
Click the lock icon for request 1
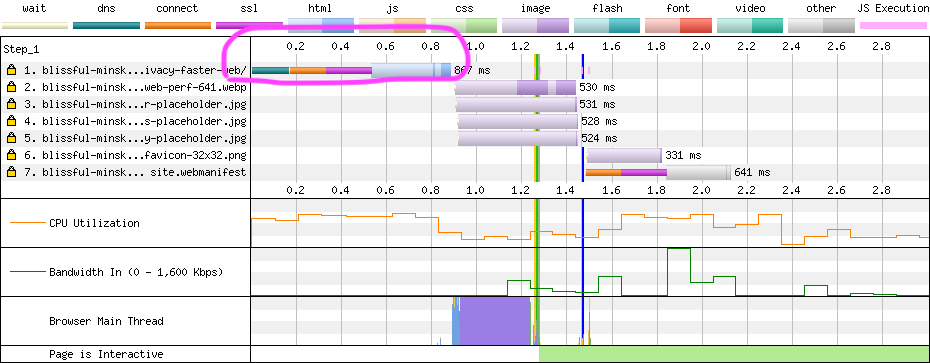coord(11,70)
